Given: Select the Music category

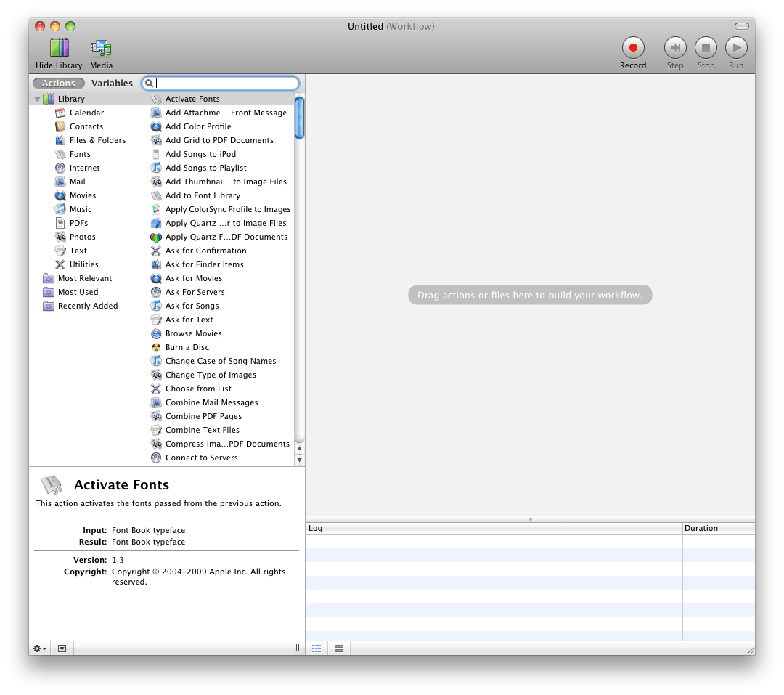Looking at the screenshot, I should click(x=80, y=209).
